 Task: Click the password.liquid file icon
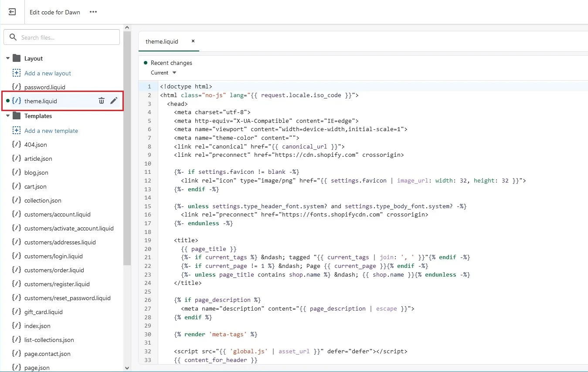point(17,87)
